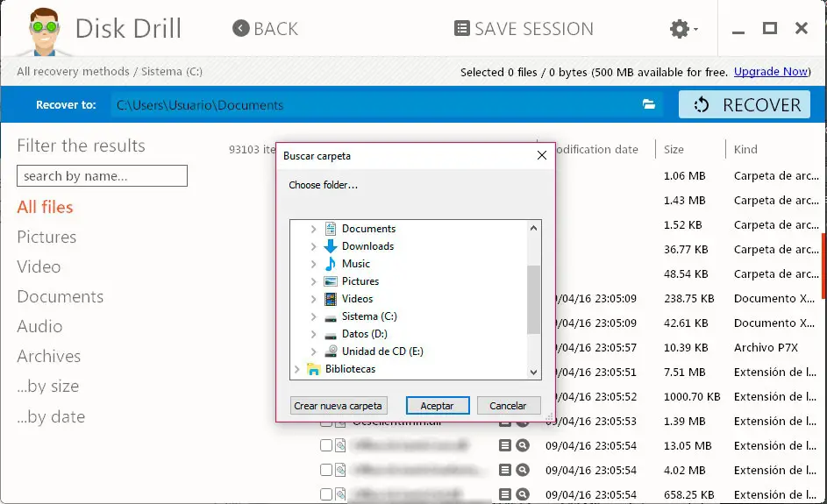Expand the Unidad de CD (E:) node
827x504 pixels.
(313, 351)
